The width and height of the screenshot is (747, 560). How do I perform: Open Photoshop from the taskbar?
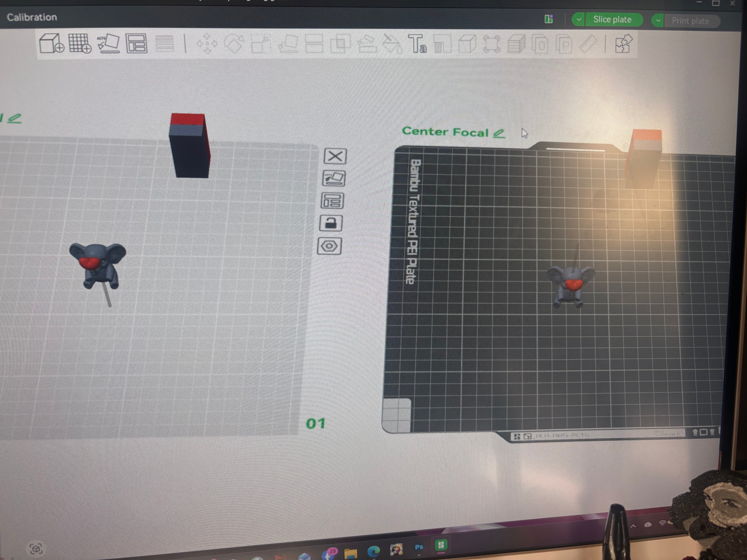coord(419,547)
